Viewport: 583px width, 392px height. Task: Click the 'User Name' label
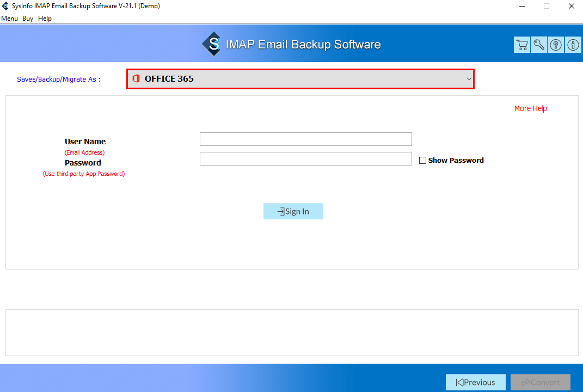[85, 142]
